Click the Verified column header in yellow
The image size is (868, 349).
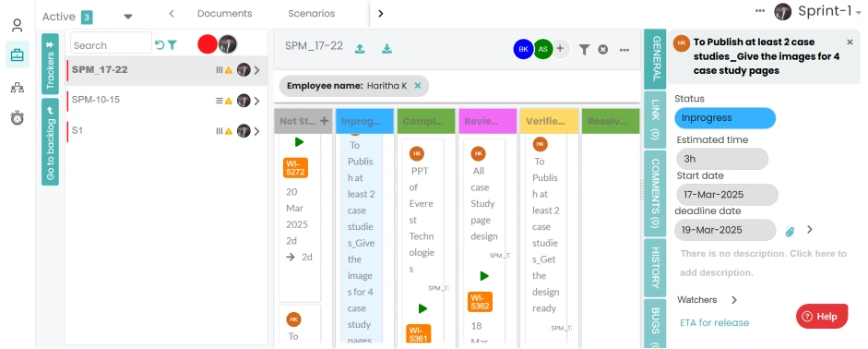(549, 121)
